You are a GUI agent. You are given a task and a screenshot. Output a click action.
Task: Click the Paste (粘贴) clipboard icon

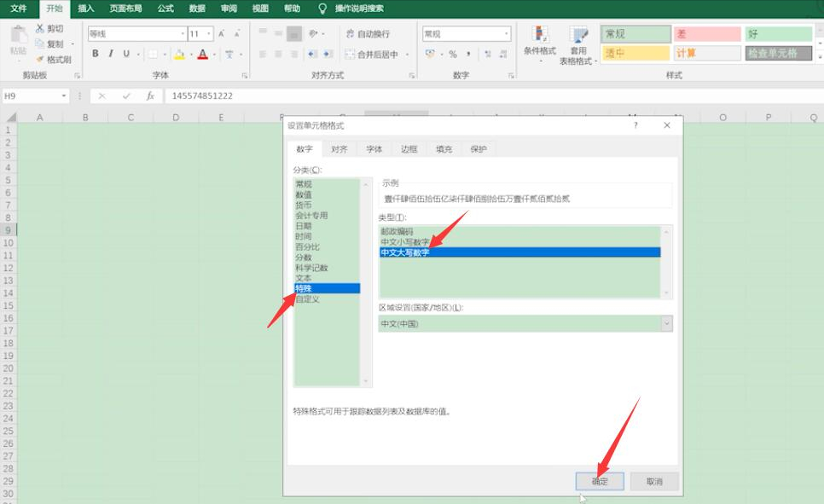(19, 35)
